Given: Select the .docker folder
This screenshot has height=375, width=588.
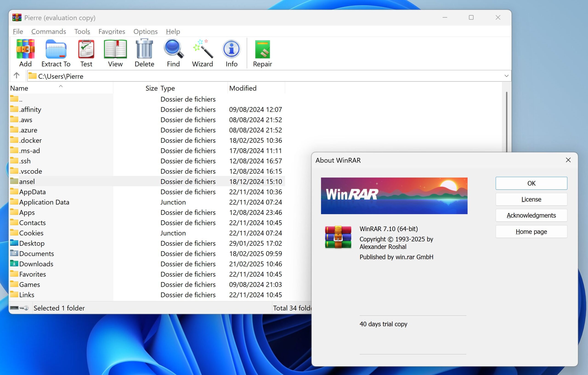Looking at the screenshot, I should point(147,140).
